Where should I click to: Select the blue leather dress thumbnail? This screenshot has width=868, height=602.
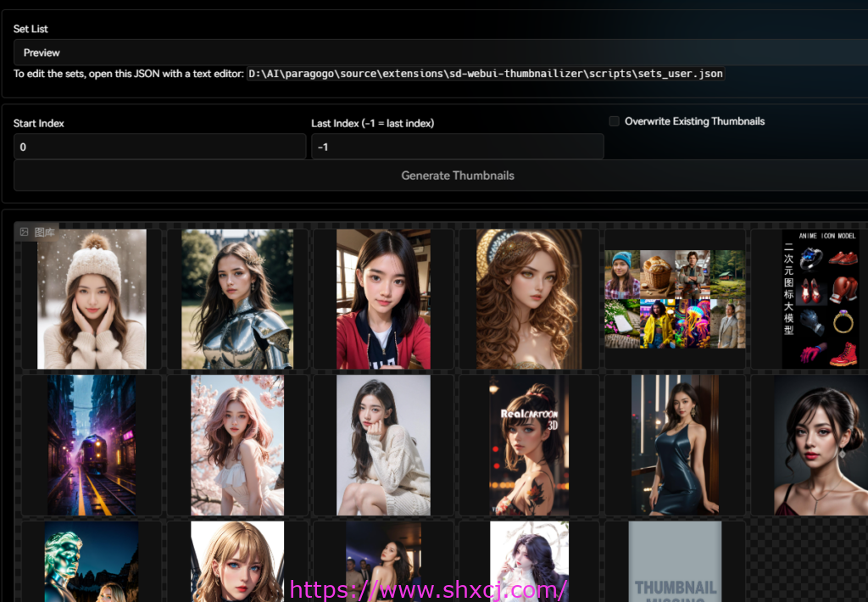point(675,444)
